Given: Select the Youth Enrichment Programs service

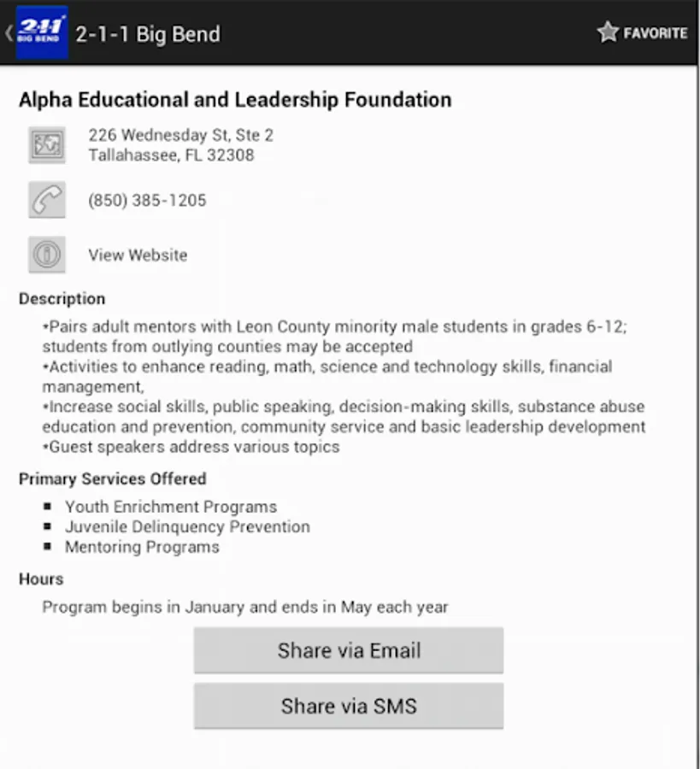Looking at the screenshot, I should click(x=171, y=507).
